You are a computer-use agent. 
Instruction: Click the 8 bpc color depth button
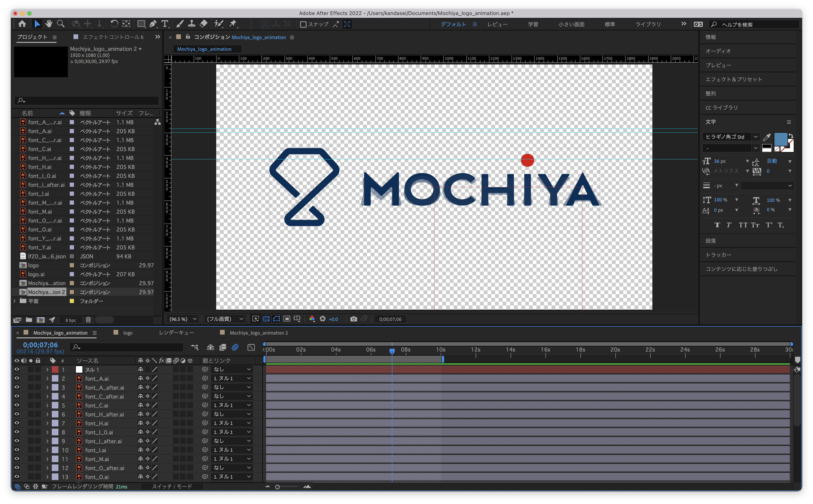pos(71,320)
